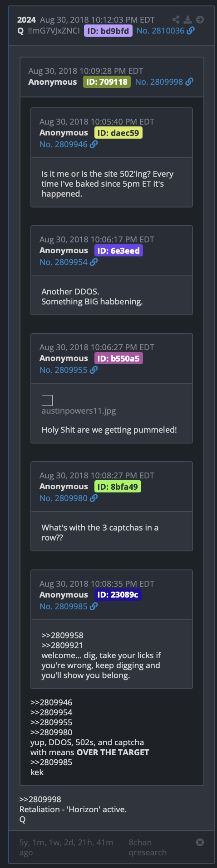
Task: Click link icon beside No. 2809946
Action: [x=94, y=144]
